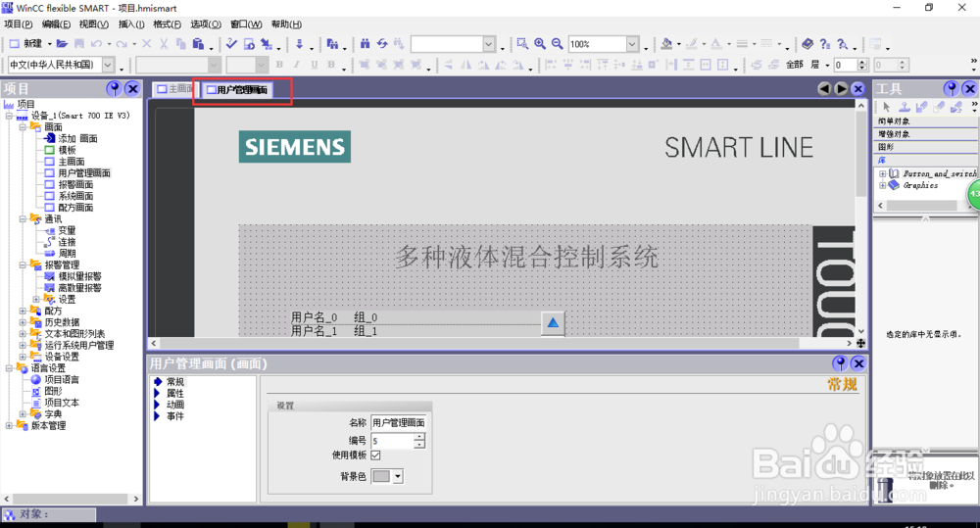Open the 背景色 background color dropdown arrow
The width and height of the screenshot is (980, 528).
pos(398,476)
